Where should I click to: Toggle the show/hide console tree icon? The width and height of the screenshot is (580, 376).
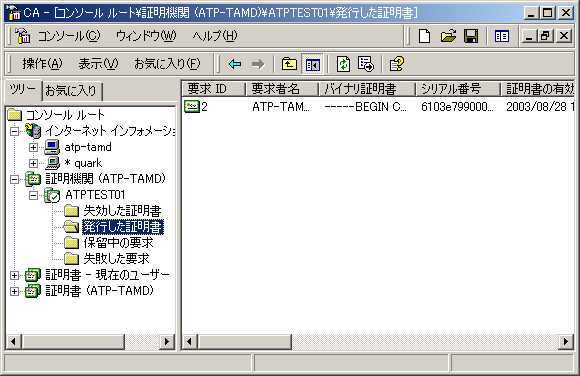pos(313,64)
